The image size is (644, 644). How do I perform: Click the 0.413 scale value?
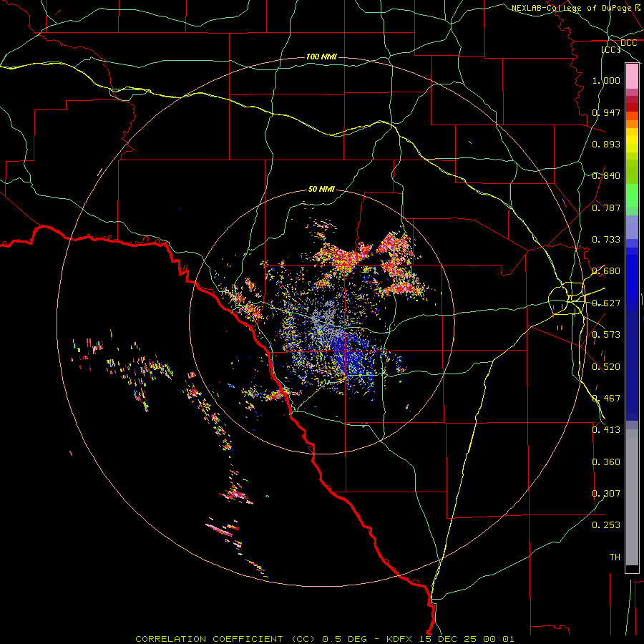click(x=606, y=430)
